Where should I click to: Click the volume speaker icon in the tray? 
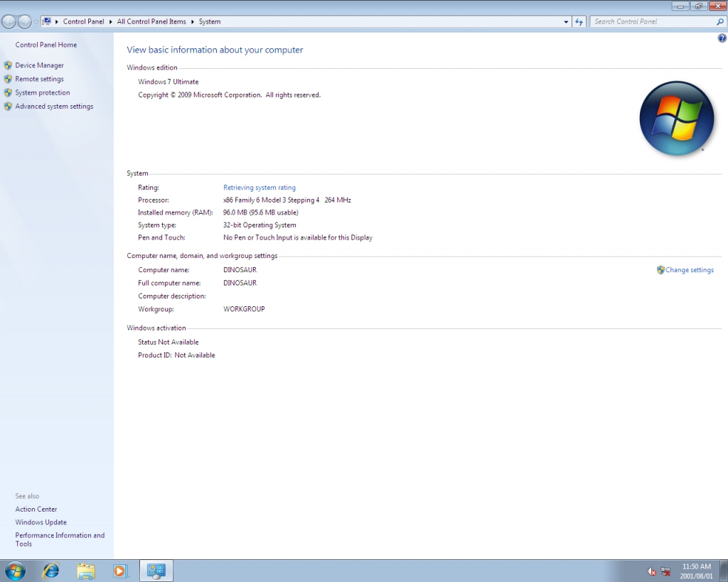[651, 571]
